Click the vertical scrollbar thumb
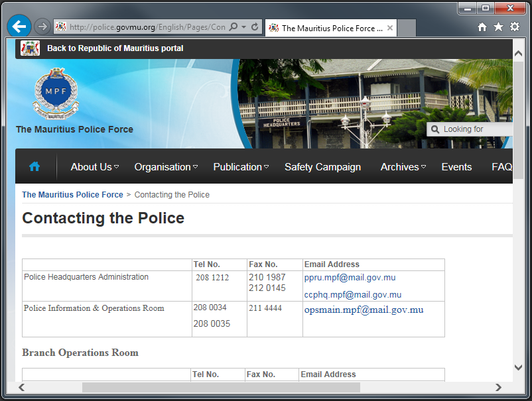The image size is (532, 401). (x=519, y=120)
